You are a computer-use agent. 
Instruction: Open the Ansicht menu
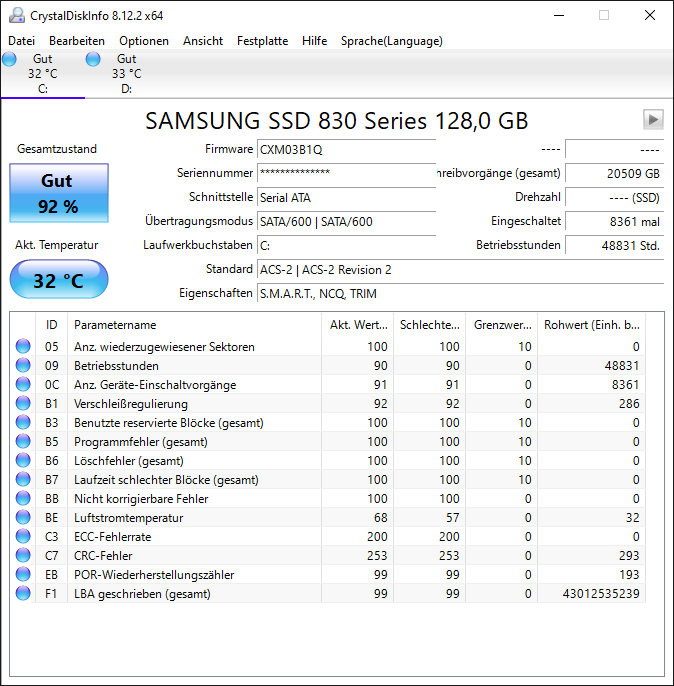point(203,41)
